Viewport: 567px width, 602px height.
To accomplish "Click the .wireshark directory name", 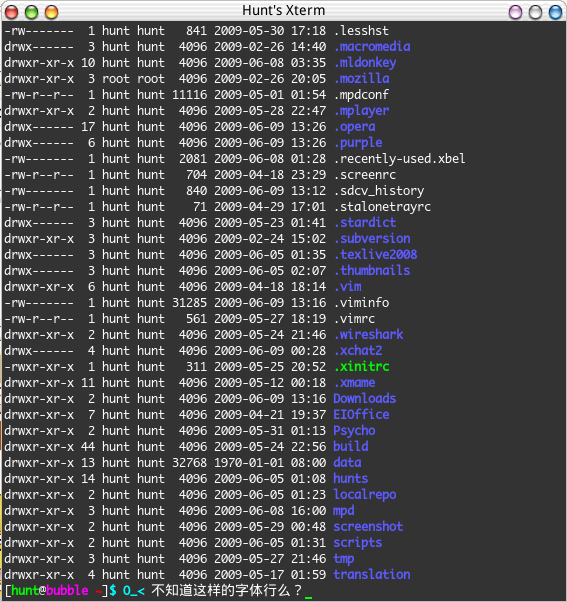I will tap(368, 334).
